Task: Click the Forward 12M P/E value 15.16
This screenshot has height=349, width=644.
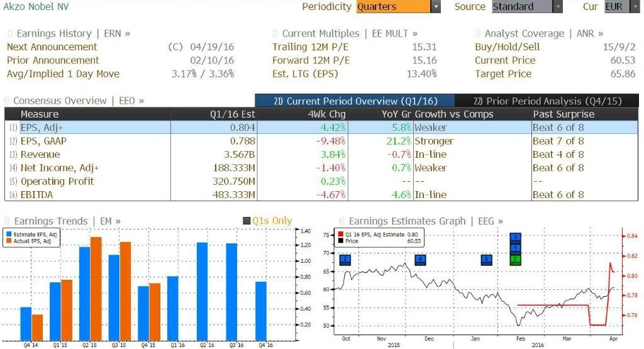Action: [425, 60]
